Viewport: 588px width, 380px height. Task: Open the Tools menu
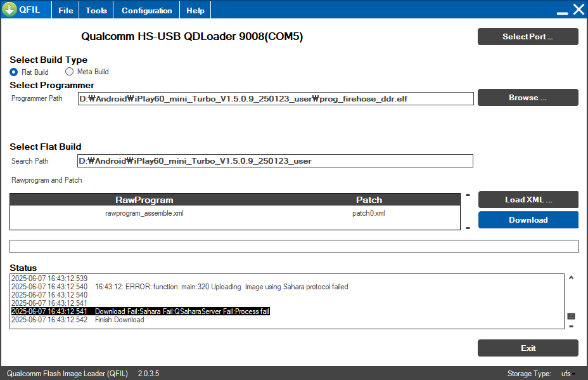96,11
